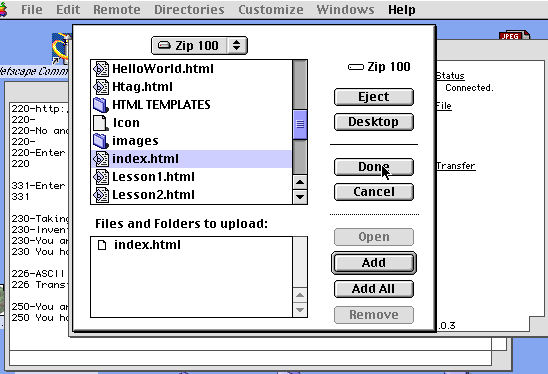Click the Lesson2.html file icon
548x374 pixels.
[x=101, y=195]
